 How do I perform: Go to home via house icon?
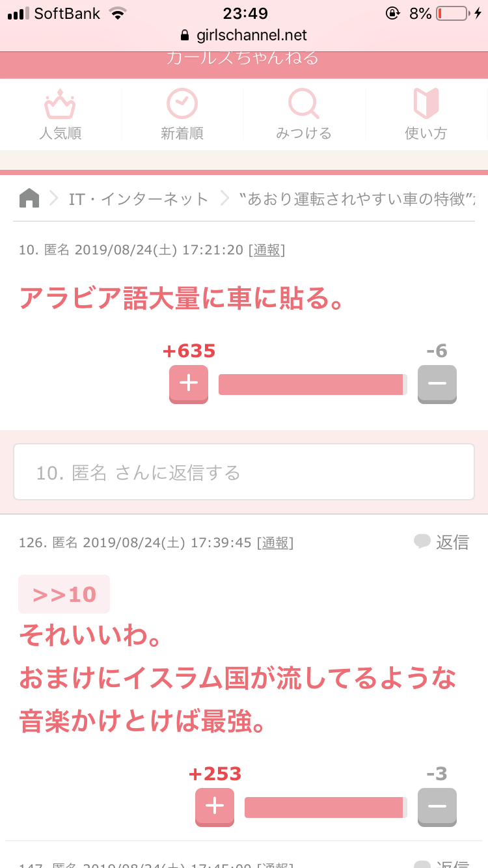29,198
